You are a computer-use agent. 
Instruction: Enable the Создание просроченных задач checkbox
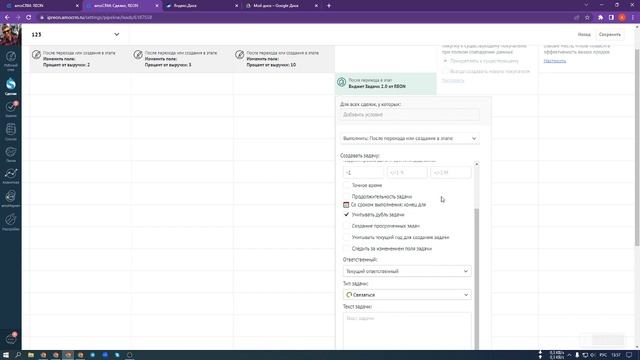tap(347, 226)
